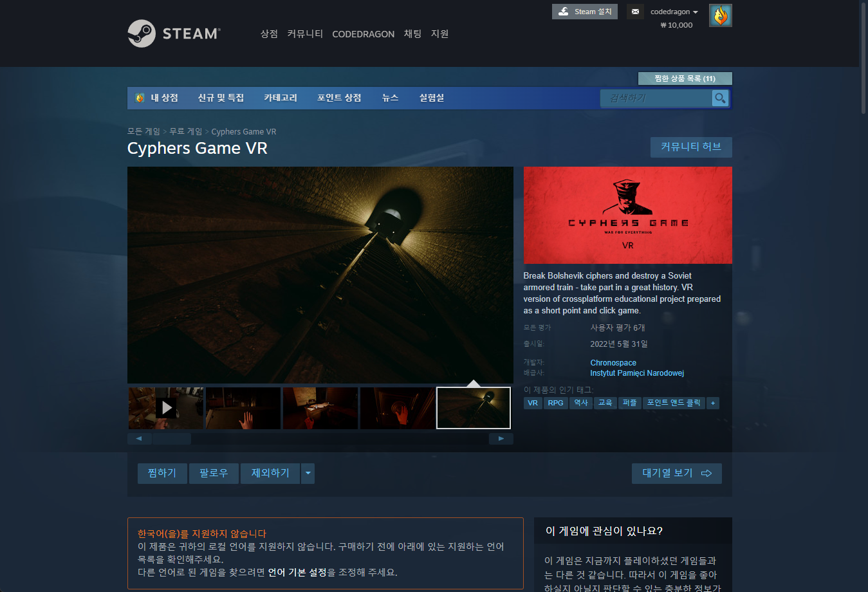The width and height of the screenshot is (868, 592).
Task: Click the flame profile avatar
Action: [720, 15]
